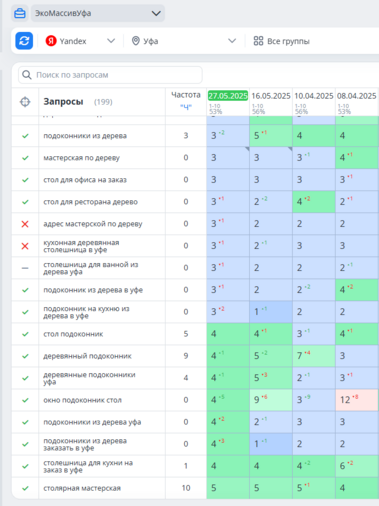The height and width of the screenshot is (506, 379).
Task: Select query стол подоконник
Action: (x=73, y=334)
